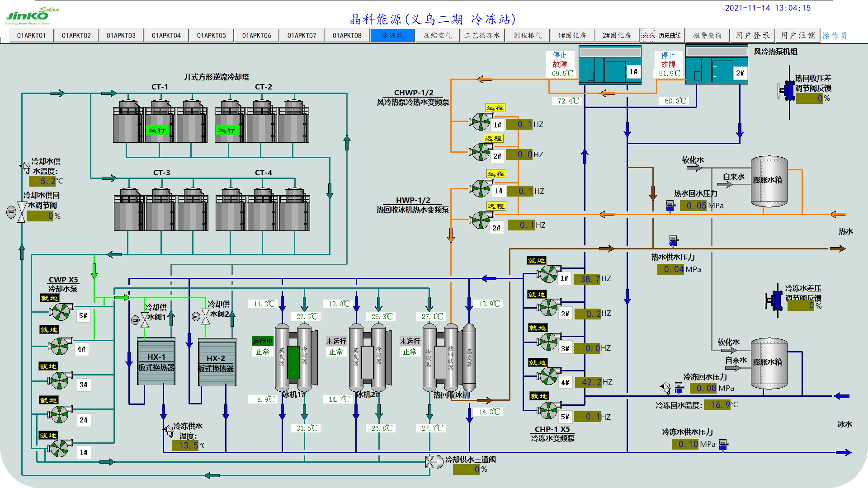Click cooling return water regulating valve percent field
868x488 pixels.
tap(41, 216)
